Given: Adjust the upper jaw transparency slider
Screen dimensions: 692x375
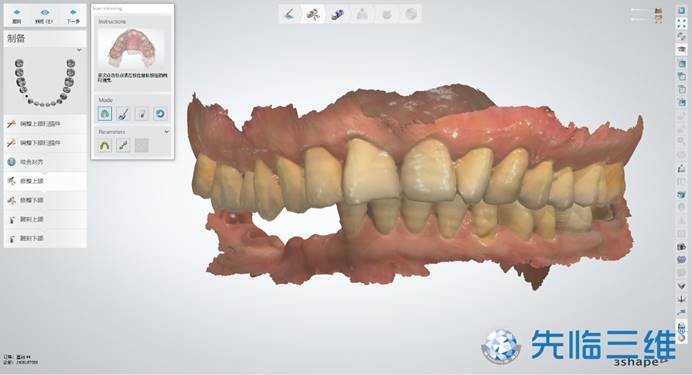Looking at the screenshot, I should 641,10.
